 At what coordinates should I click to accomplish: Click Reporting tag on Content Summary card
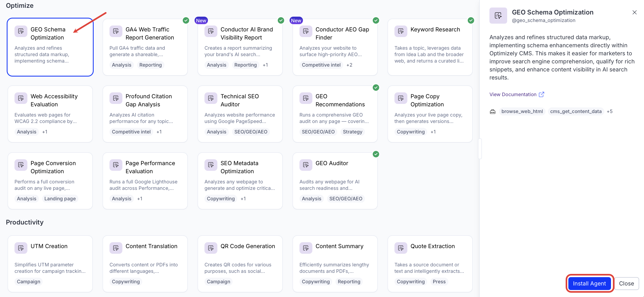click(x=349, y=282)
